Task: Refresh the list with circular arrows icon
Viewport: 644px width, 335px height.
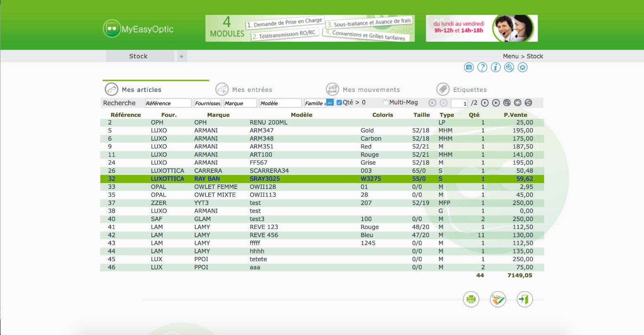Action: point(517,103)
